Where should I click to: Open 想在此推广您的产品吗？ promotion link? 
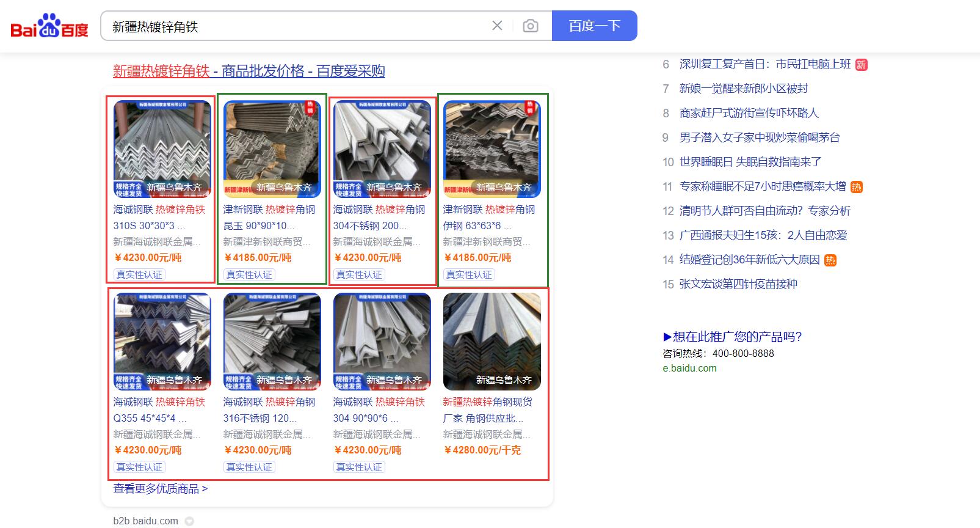pos(732,337)
